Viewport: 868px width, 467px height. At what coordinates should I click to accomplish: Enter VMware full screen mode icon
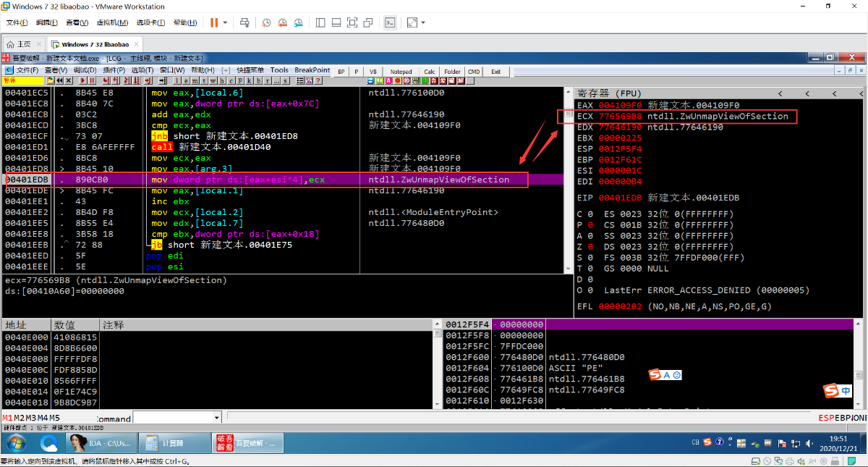352,22
